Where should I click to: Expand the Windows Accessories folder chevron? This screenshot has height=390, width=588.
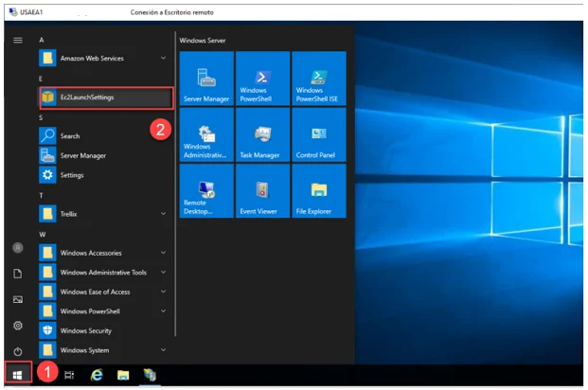164,253
